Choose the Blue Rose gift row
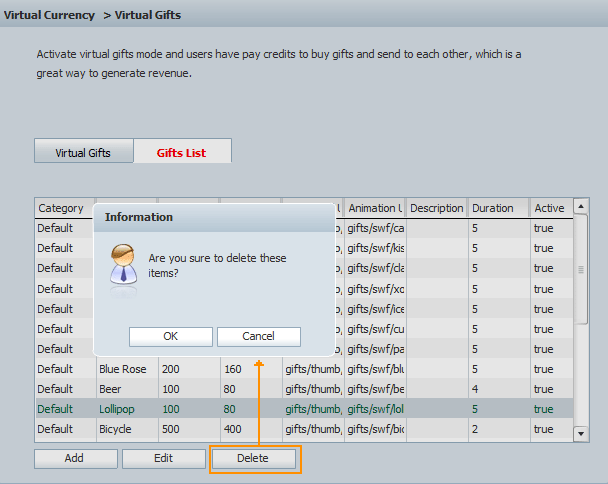The width and height of the screenshot is (608, 484). (x=123, y=369)
